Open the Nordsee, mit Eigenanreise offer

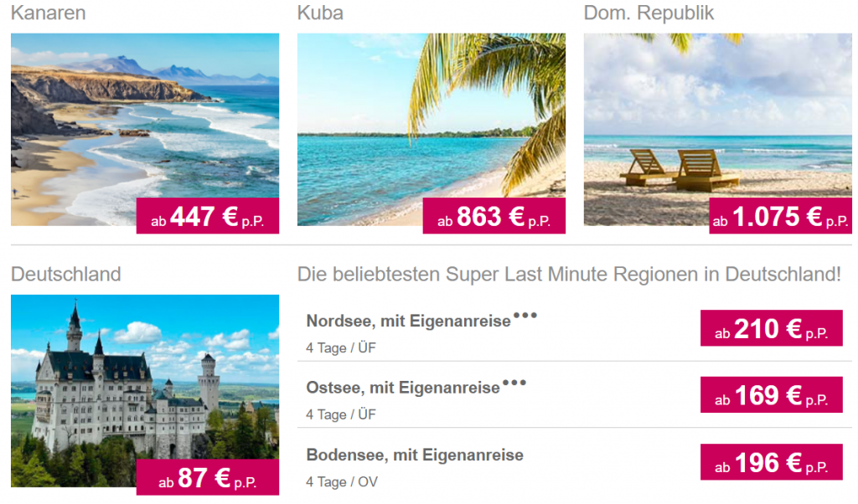tap(408, 321)
